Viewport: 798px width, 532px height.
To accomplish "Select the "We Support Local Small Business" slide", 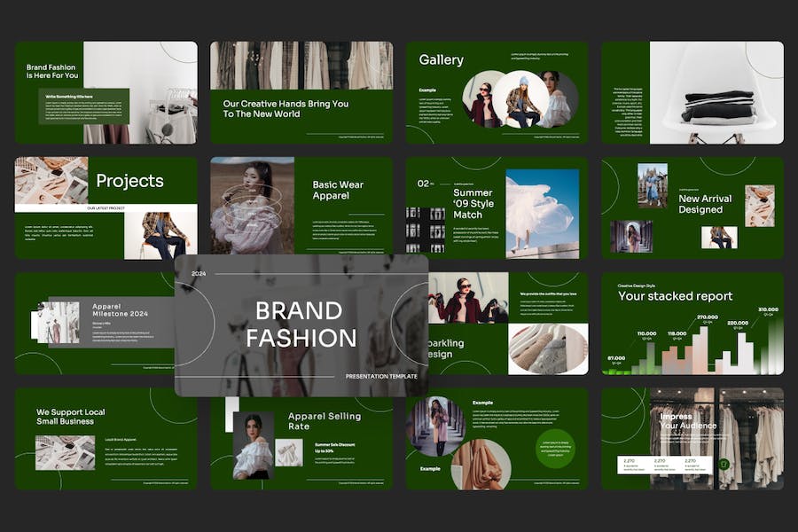I will (106, 439).
